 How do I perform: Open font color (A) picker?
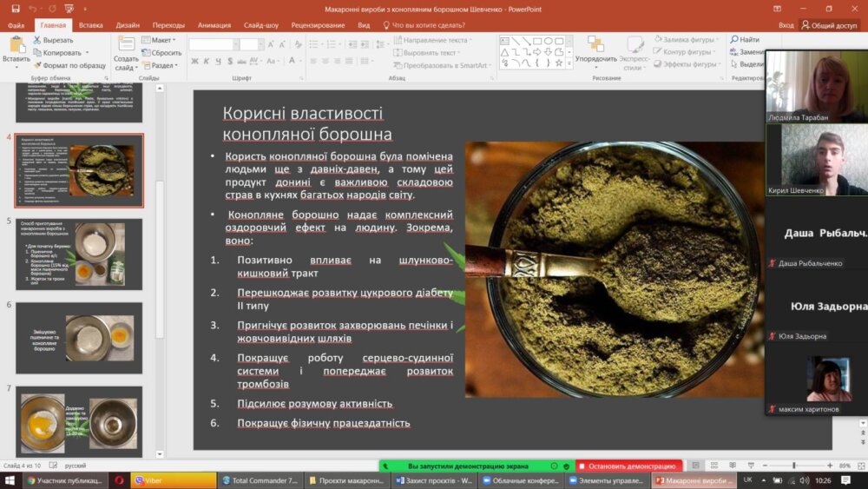(293, 61)
